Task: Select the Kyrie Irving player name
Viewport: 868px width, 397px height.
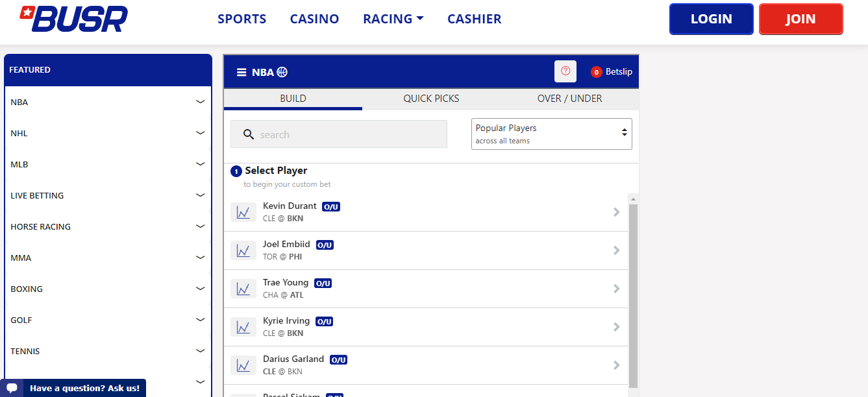Action: tap(286, 320)
